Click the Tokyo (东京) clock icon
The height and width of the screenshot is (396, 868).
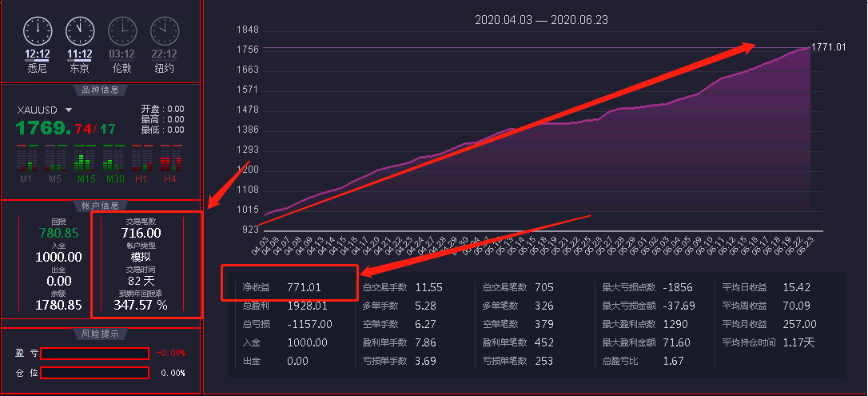(x=80, y=31)
